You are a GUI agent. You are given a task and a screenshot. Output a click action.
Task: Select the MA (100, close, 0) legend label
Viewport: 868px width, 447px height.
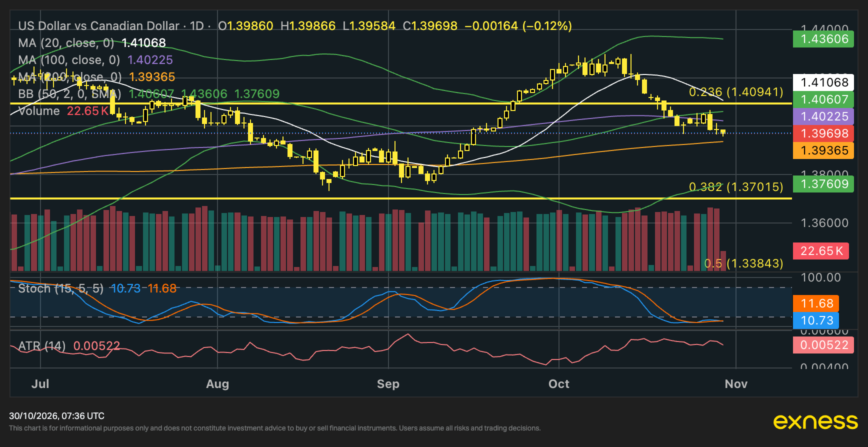(x=69, y=60)
